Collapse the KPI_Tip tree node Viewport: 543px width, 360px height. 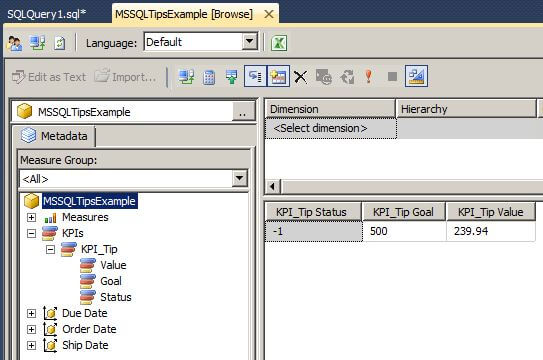[50, 249]
